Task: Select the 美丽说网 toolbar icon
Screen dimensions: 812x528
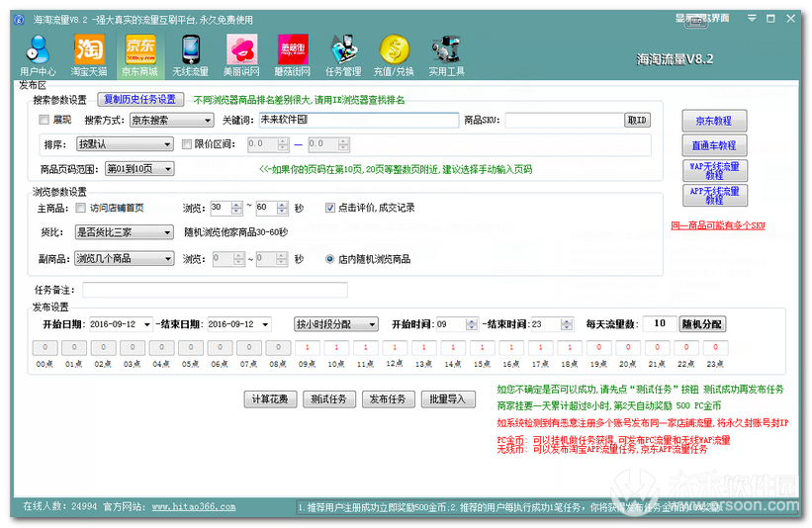Action: coord(241,53)
